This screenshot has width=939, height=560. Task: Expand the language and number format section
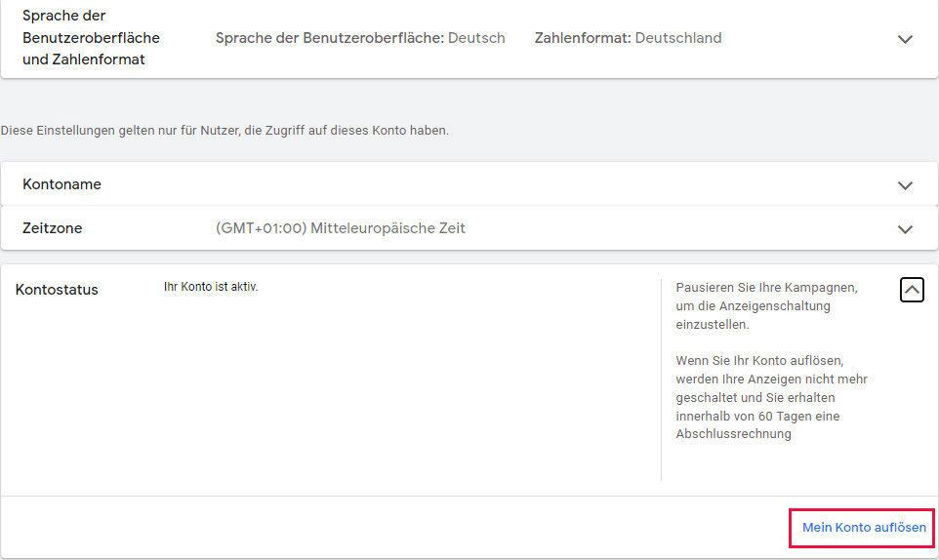tap(905, 39)
